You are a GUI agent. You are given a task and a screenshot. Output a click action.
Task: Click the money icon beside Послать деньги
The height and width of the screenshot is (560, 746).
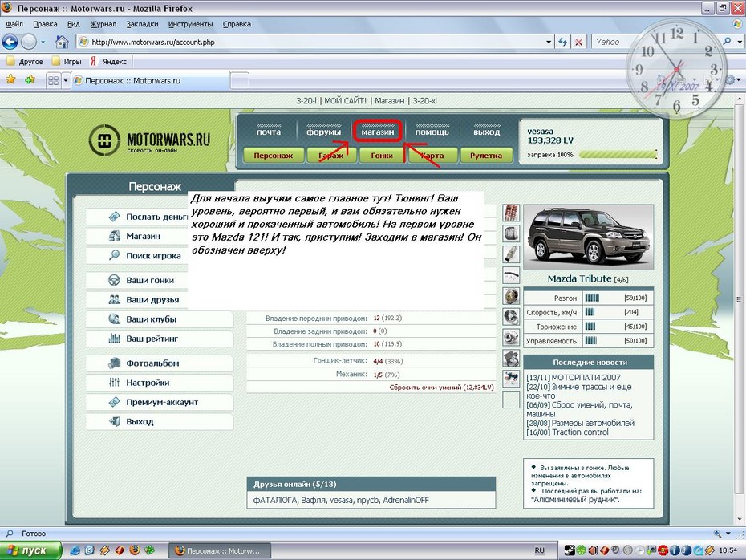pyautogui.click(x=114, y=217)
